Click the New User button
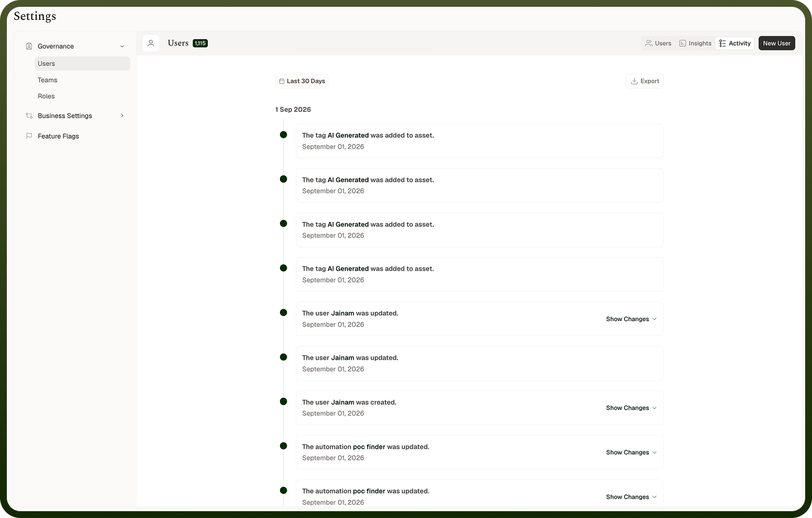 (x=777, y=43)
